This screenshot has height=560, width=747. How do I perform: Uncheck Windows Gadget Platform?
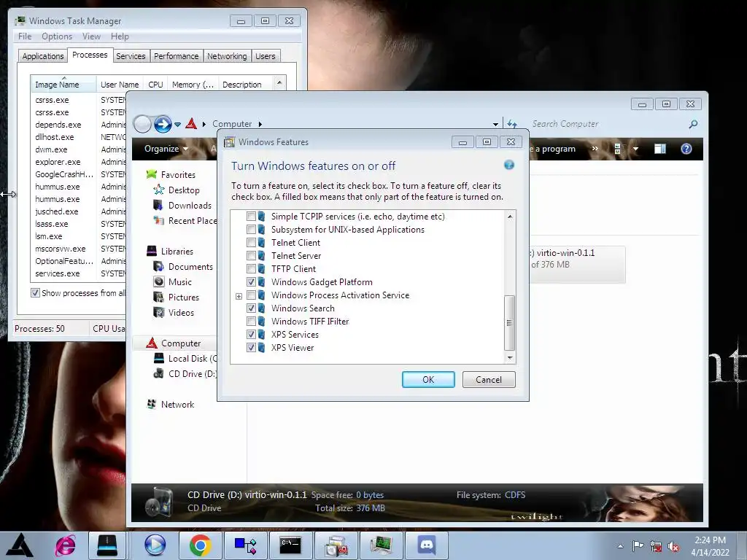coord(251,282)
